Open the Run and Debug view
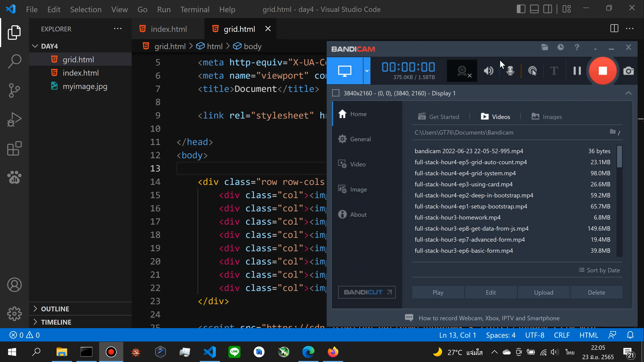 click(x=14, y=119)
